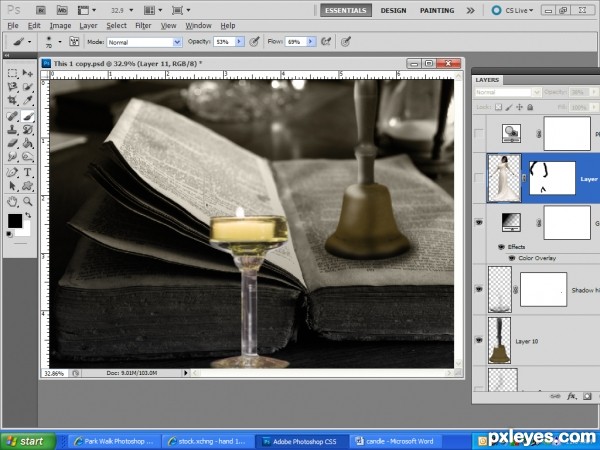Image resolution: width=600 pixels, height=450 pixels.
Task: Select the Lasso tool
Action: pyautogui.click(x=12, y=87)
